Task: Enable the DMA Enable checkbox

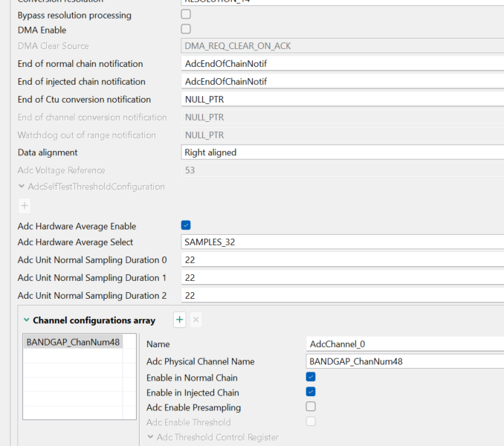Action: pyautogui.click(x=186, y=29)
